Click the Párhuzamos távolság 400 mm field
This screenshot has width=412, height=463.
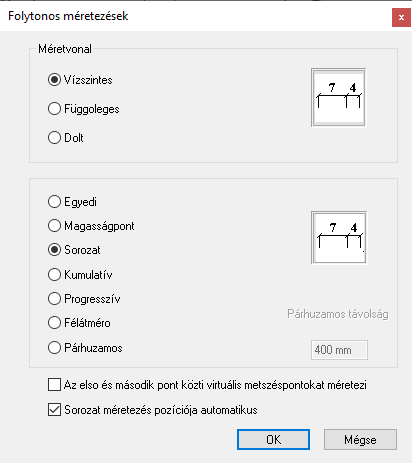tap(339, 350)
